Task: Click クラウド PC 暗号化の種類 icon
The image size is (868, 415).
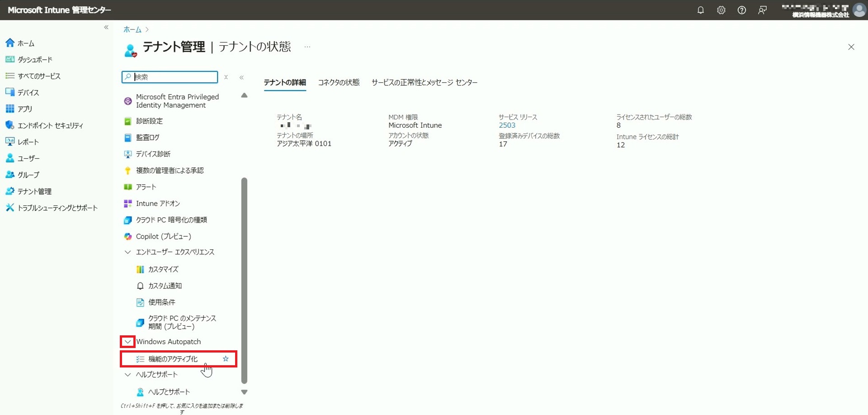Action: coord(128,220)
